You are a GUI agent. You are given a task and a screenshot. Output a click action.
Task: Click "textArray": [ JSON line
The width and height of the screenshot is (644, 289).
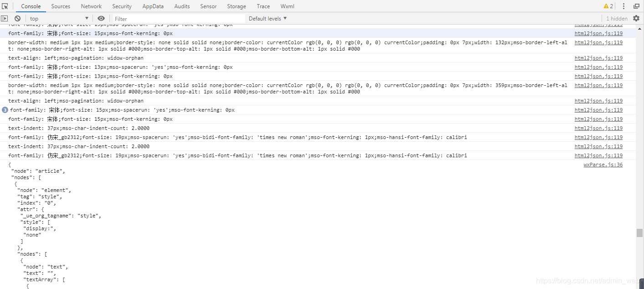pyautogui.click(x=44, y=279)
